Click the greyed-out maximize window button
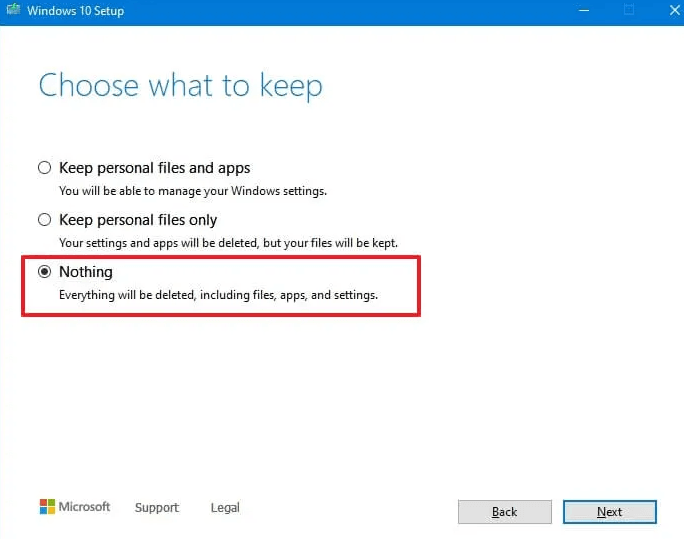This screenshot has height=539, width=684. pyautogui.click(x=629, y=11)
